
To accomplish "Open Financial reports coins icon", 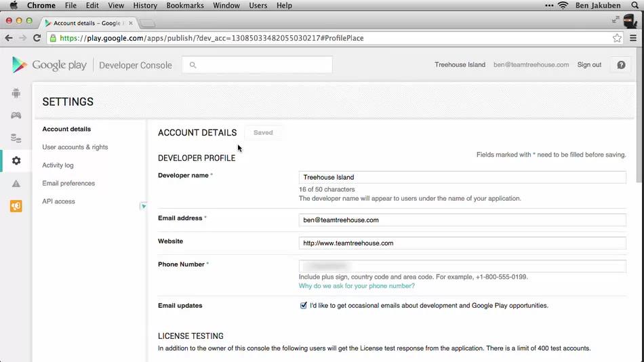I will [x=16, y=138].
